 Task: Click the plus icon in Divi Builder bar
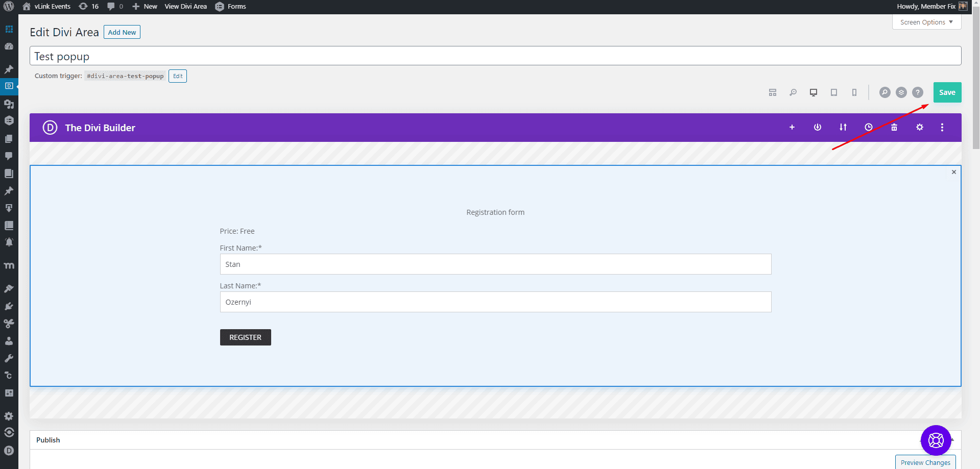pyautogui.click(x=792, y=127)
